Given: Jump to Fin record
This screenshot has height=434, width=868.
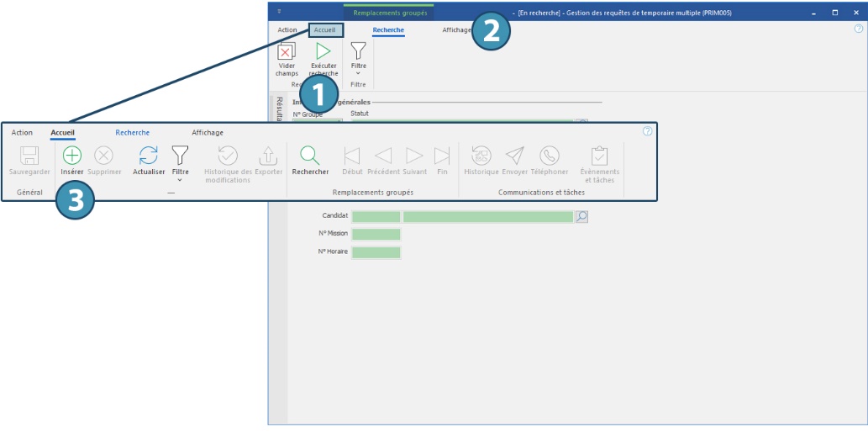Looking at the screenshot, I should point(442,156).
